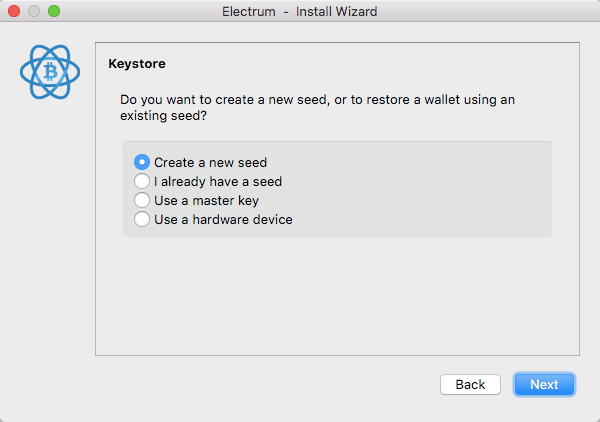Go back with the Back button
This screenshot has height=422, width=600.
(x=470, y=385)
